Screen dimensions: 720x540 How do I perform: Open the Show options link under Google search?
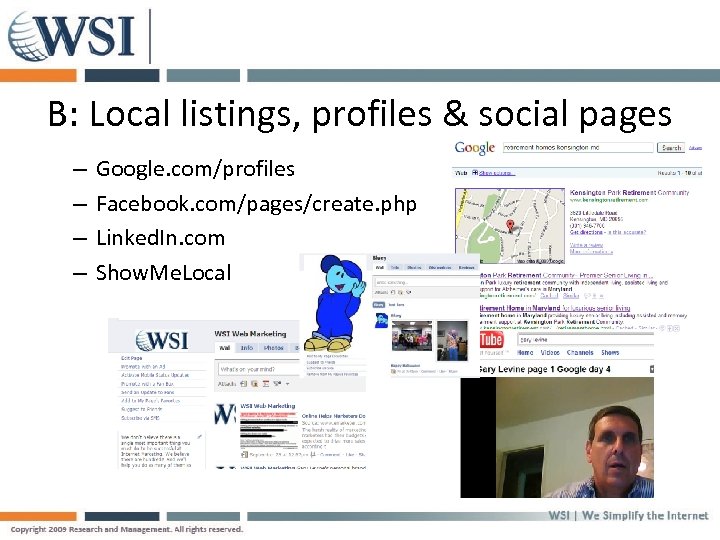(496, 173)
